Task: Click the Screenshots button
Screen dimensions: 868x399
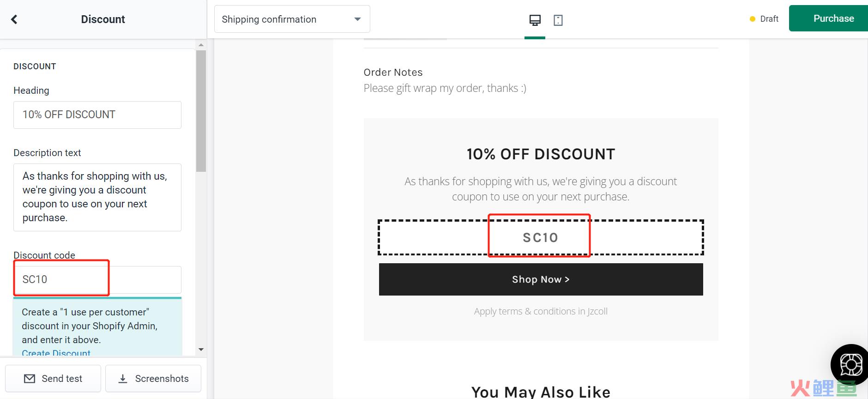Action: 153,379
